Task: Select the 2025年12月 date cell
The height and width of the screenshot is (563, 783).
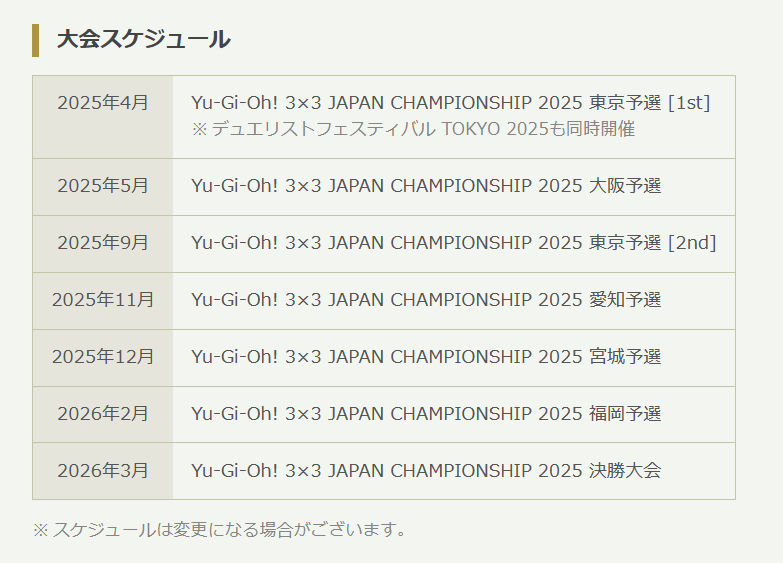Action: click(103, 358)
